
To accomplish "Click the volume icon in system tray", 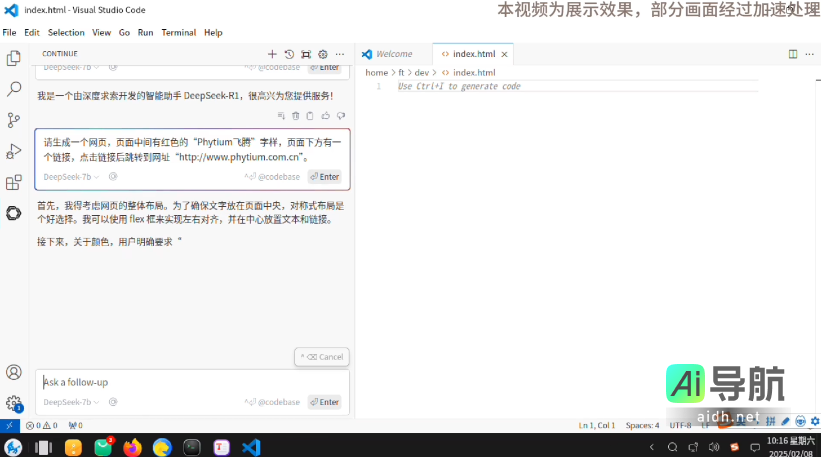I will (714, 447).
